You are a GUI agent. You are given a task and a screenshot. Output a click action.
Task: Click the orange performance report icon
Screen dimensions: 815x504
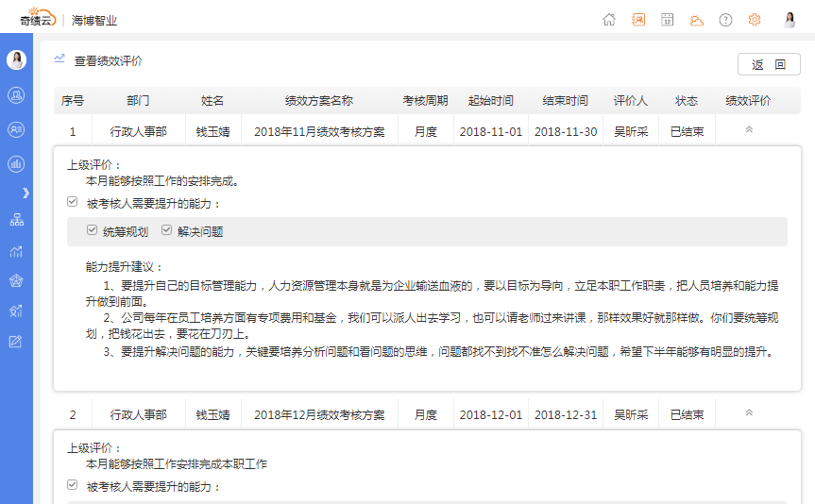pos(638,20)
